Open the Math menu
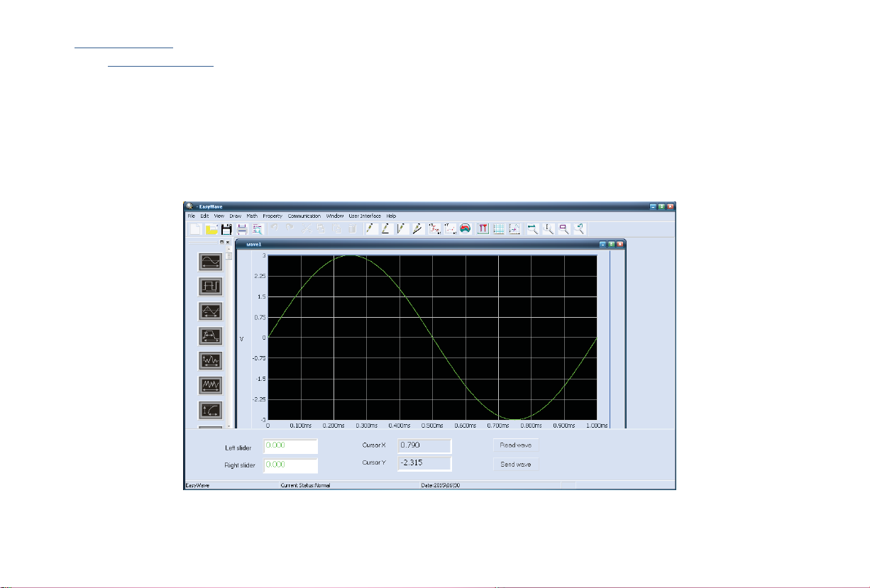This screenshot has height=588, width=870. (252, 216)
